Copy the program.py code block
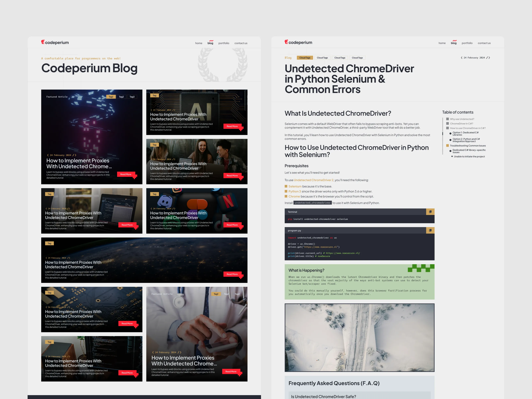The image size is (532, 399). click(430, 230)
